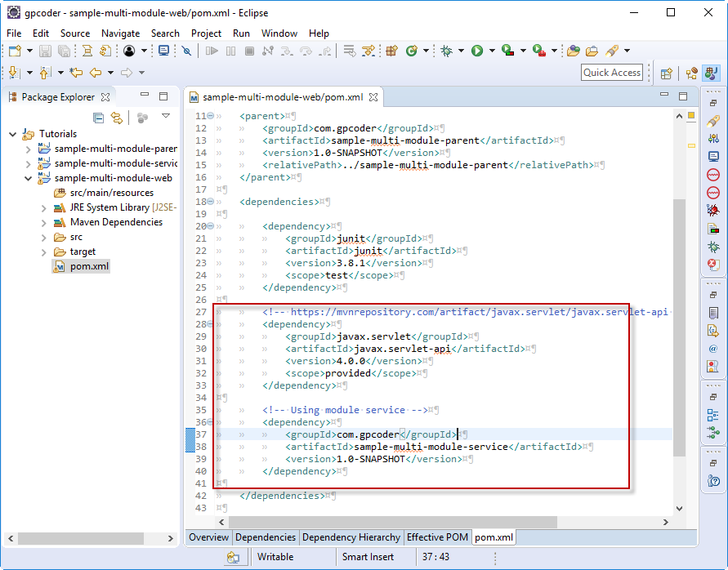Click the Save icon in toolbar

click(x=47, y=51)
